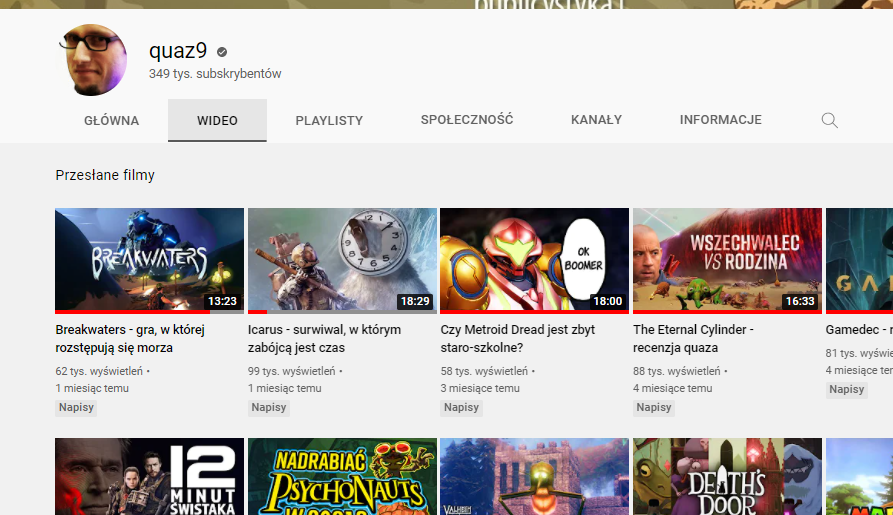
Task: Click the verified checkmark badge beside quaz9
Action: coord(222,52)
